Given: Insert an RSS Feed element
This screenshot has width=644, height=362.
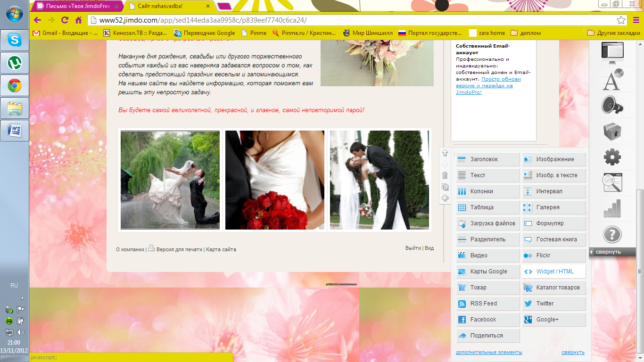Looking at the screenshot, I should coord(488,304).
